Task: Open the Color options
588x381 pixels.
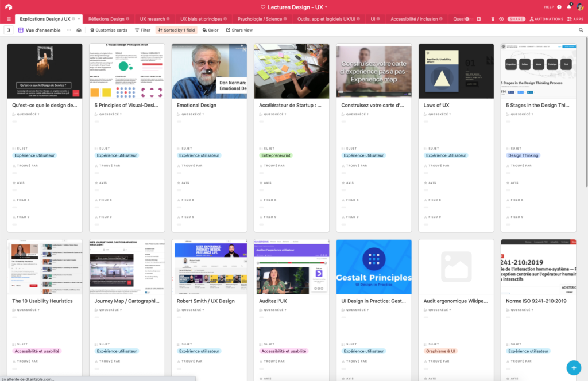Action: (x=210, y=30)
